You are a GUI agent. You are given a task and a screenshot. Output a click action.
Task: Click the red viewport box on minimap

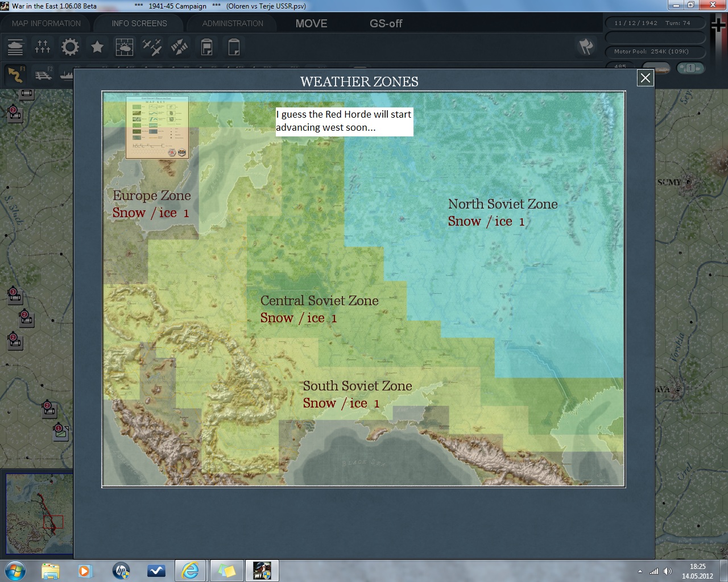(53, 522)
